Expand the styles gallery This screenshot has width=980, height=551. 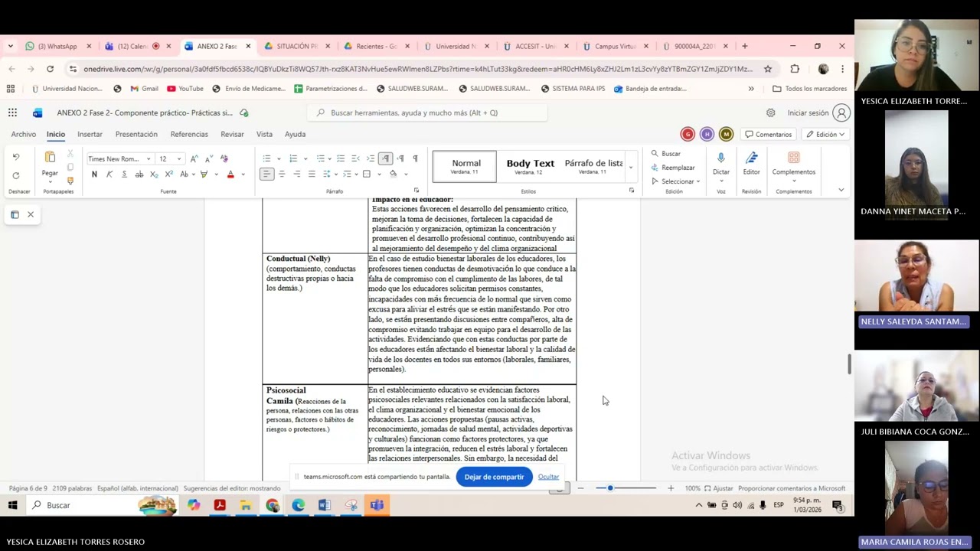point(631,167)
